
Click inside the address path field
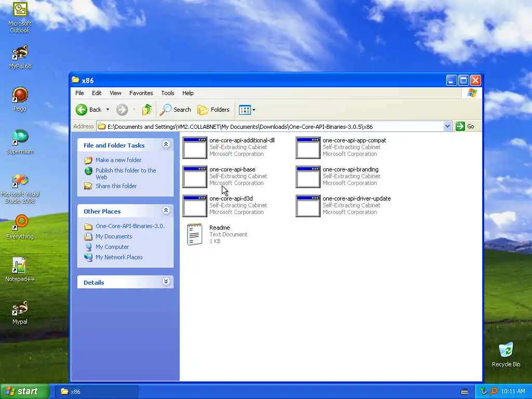(270, 127)
